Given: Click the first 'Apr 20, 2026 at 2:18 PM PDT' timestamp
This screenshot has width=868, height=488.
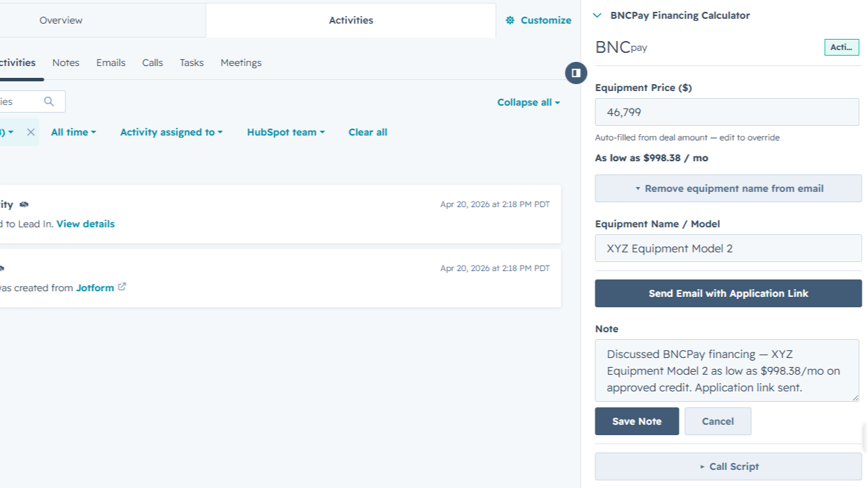Looking at the screenshot, I should (495, 204).
